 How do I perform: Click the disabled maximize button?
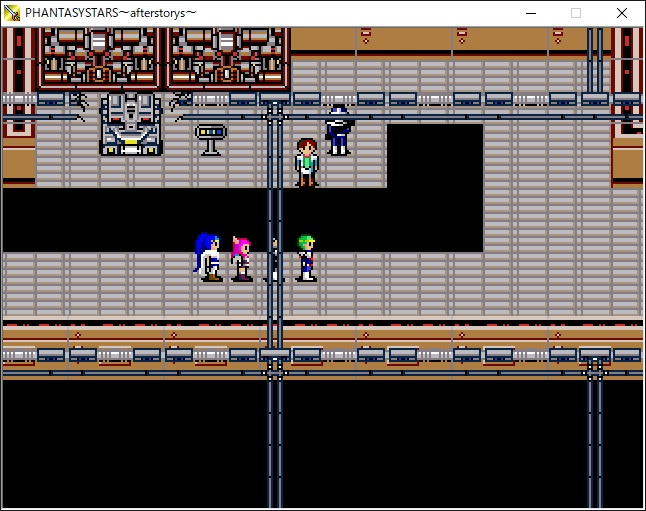click(576, 13)
